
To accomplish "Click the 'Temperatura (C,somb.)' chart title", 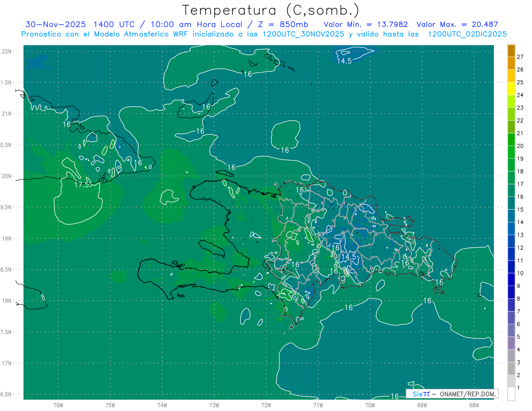I will point(271,10).
